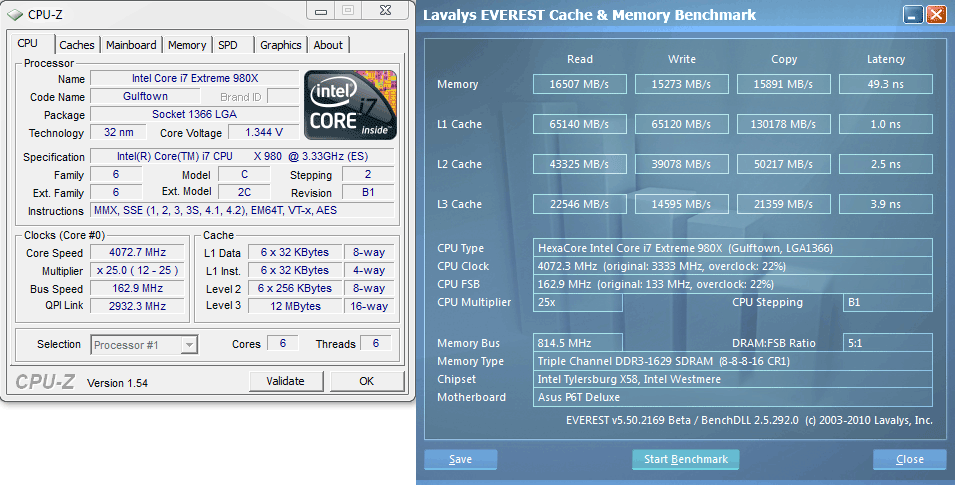Open the About tab
The image size is (955, 485).
click(328, 45)
